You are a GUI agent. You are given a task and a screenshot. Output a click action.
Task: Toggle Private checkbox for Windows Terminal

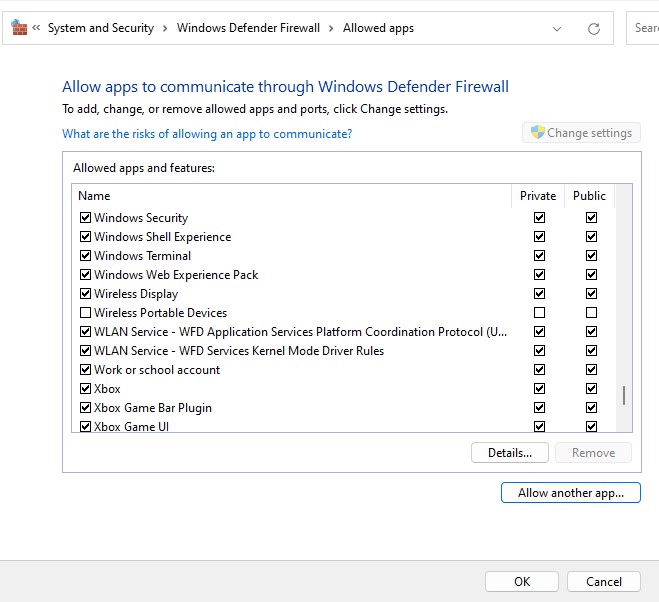540,255
